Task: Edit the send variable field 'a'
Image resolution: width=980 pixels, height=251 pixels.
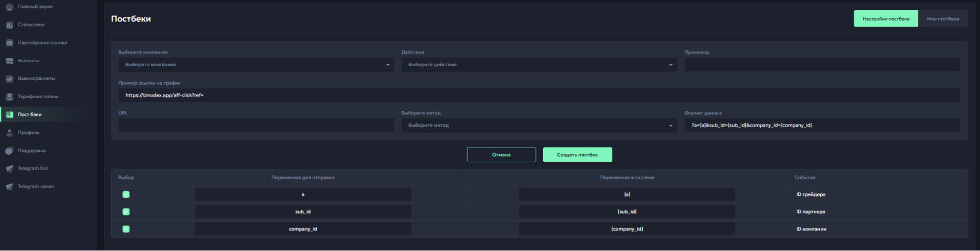Action: pyautogui.click(x=303, y=195)
